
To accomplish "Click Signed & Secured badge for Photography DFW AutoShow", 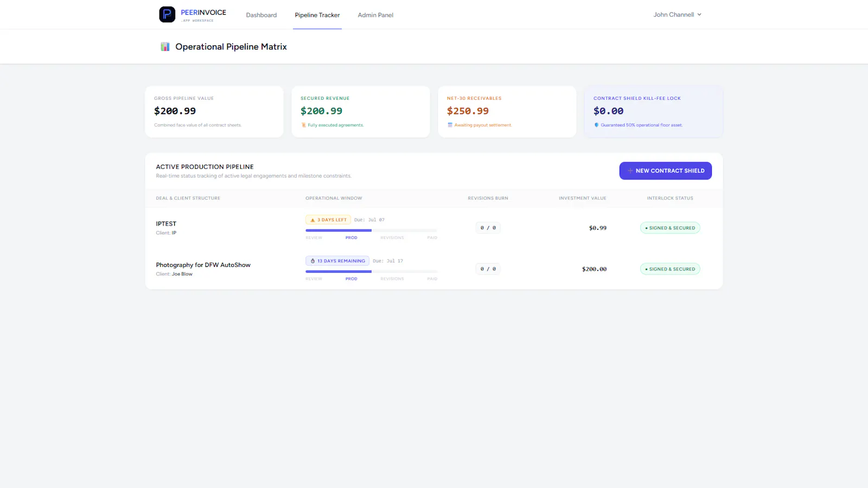I will tap(670, 269).
